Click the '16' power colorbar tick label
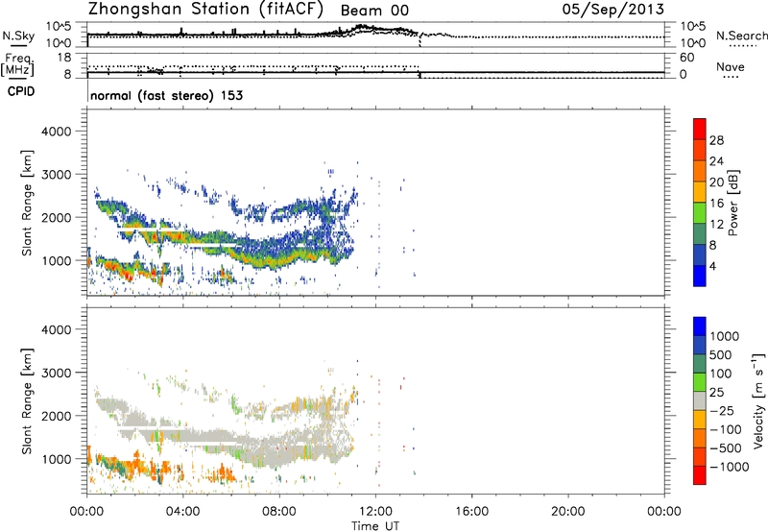768x532 pixels. [716, 204]
